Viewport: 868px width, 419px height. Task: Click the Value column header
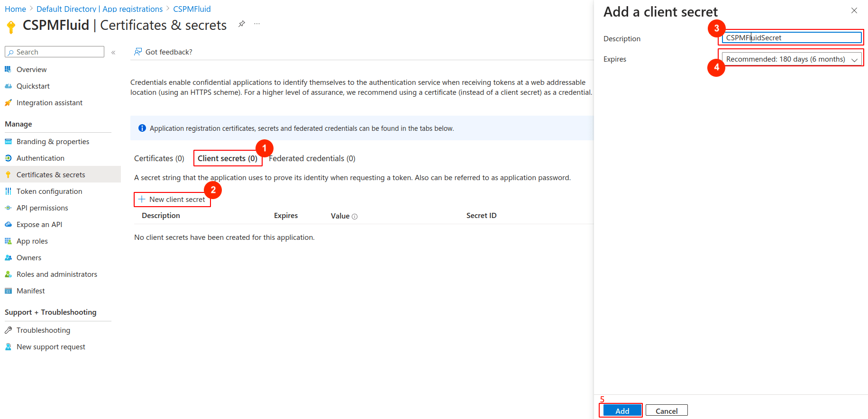(x=340, y=216)
